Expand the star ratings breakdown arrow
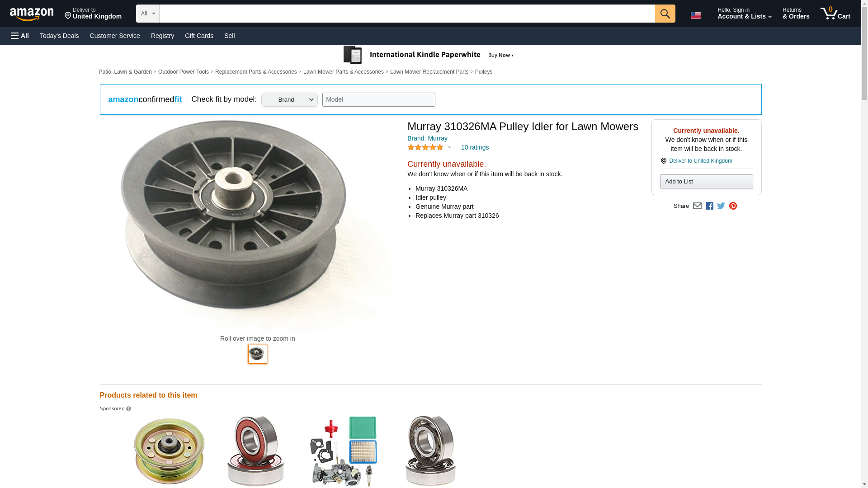This screenshot has width=868, height=488. pos(449,147)
